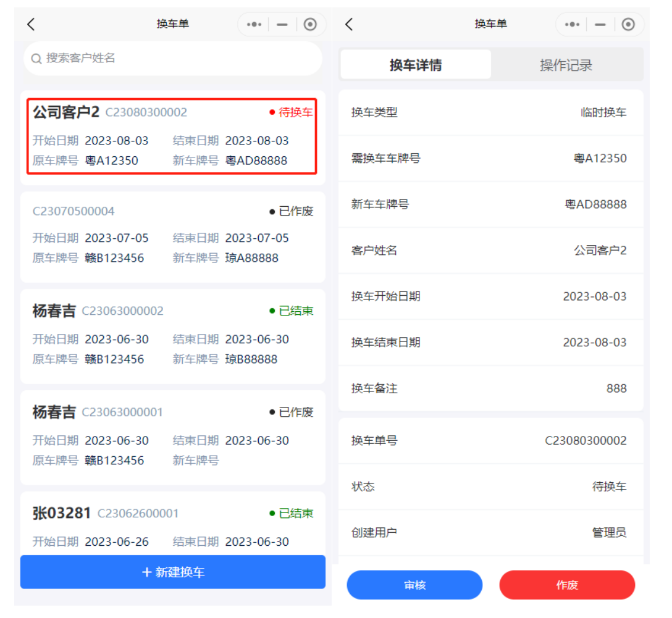Open 张03281 order C23062600001 card
This screenshot has height=618, width=672.
tap(173, 525)
